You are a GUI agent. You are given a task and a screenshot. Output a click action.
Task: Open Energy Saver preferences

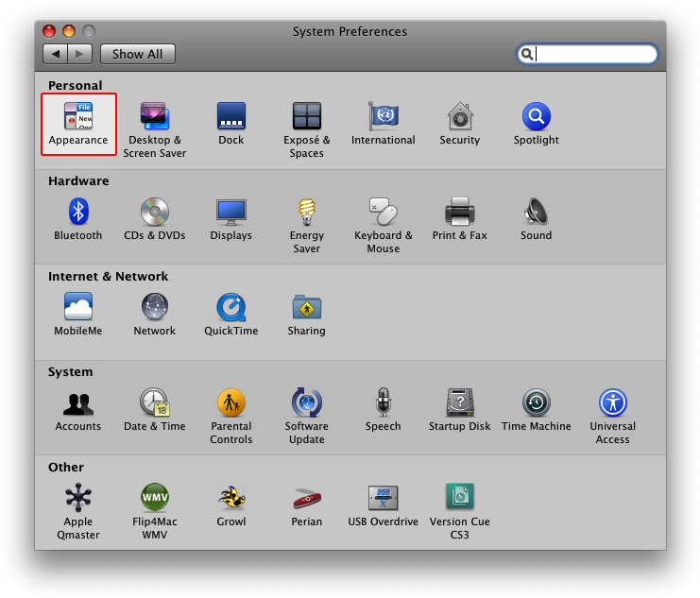(307, 225)
